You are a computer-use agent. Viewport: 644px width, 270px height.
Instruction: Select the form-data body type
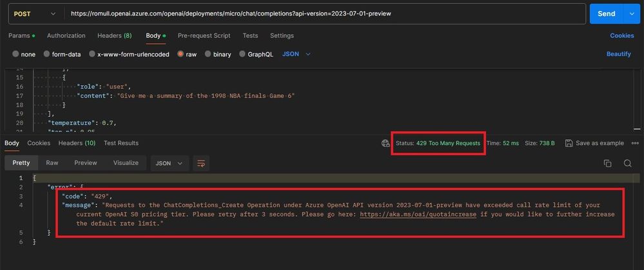pyautogui.click(x=62, y=54)
